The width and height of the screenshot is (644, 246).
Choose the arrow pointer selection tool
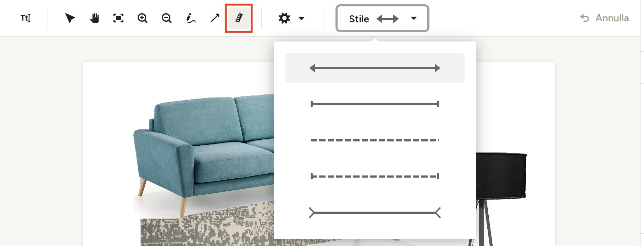(x=70, y=18)
